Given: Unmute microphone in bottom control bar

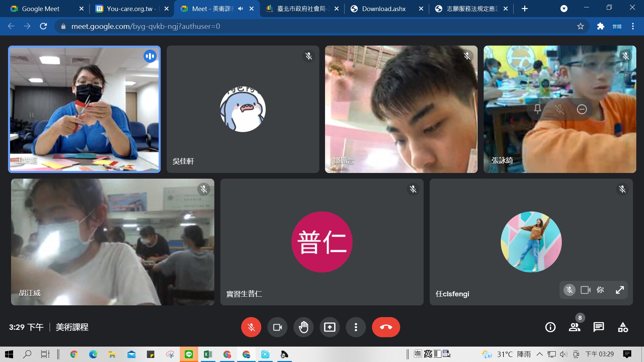Looking at the screenshot, I should [251, 327].
